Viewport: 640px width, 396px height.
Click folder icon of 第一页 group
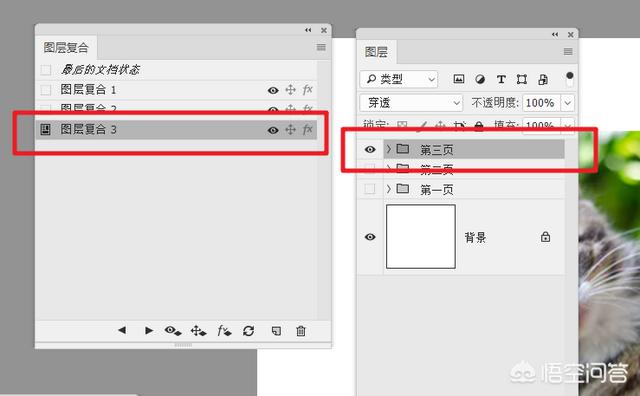click(403, 189)
